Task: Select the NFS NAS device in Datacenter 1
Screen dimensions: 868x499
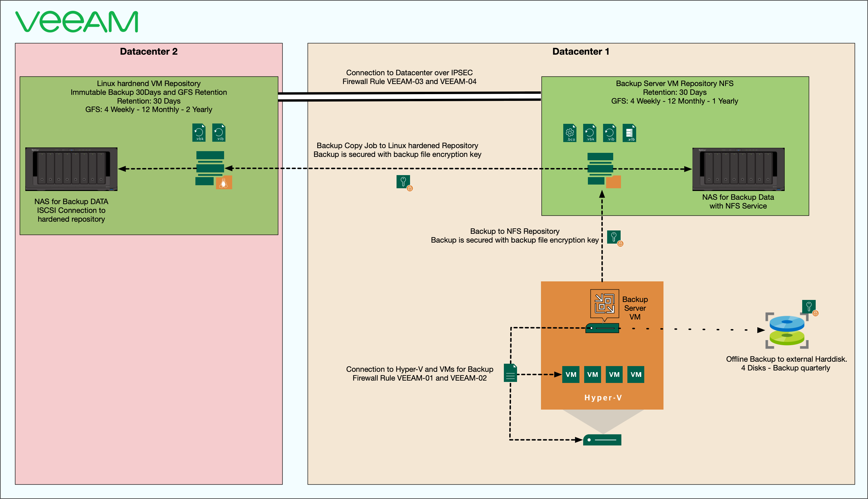Action: 738,169
